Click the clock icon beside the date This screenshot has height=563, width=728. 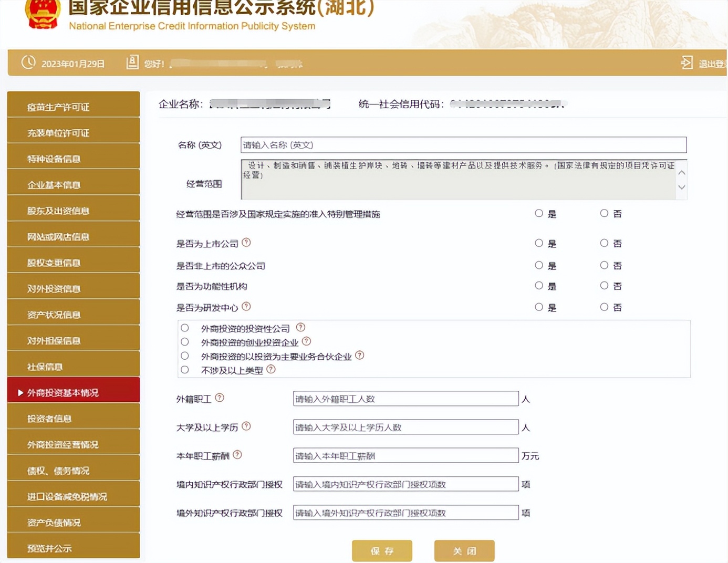28,62
